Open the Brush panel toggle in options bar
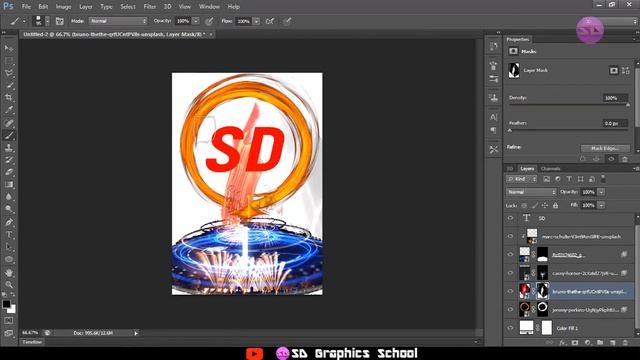The image size is (640, 360). [x=60, y=21]
